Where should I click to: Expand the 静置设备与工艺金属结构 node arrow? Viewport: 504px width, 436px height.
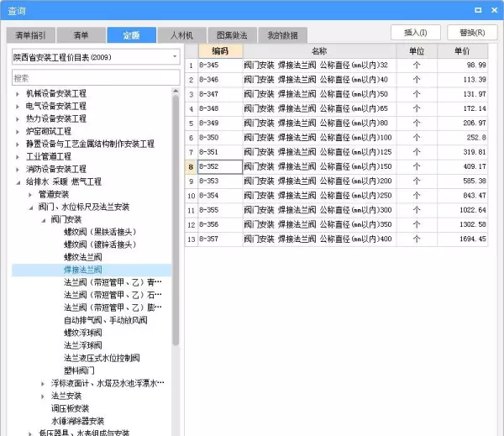pyautogui.click(x=18, y=144)
